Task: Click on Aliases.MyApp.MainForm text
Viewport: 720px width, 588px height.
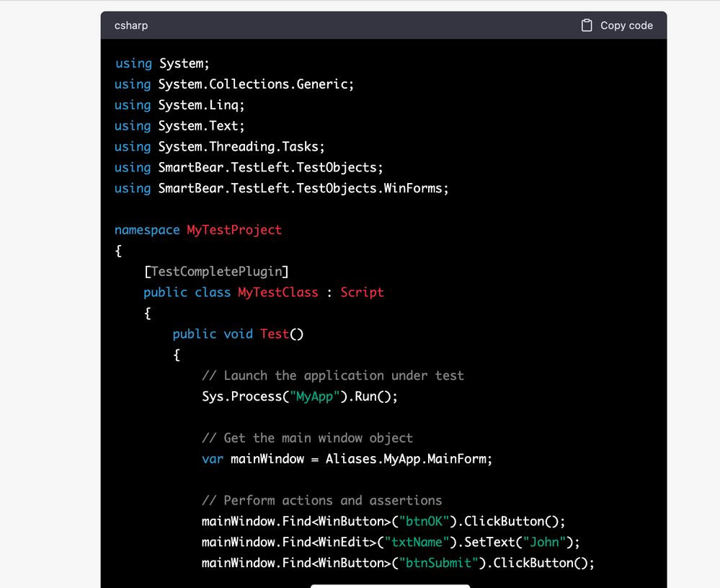Action: (408, 459)
